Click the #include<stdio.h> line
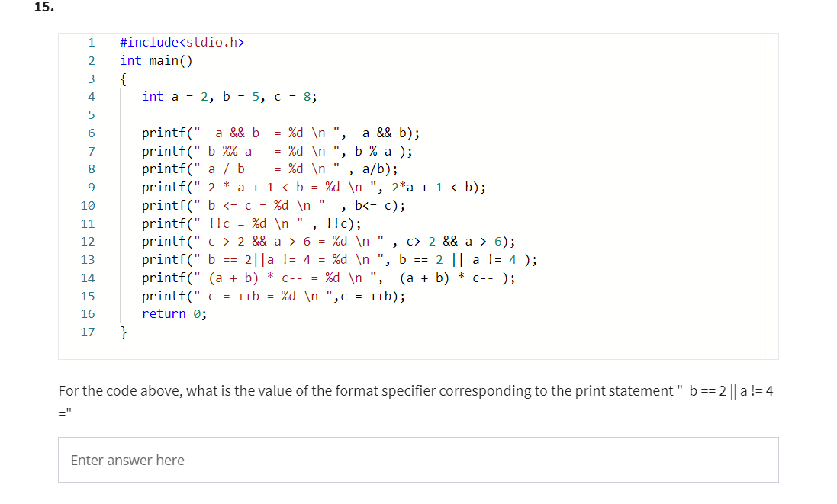The width and height of the screenshot is (837, 504). [x=182, y=42]
